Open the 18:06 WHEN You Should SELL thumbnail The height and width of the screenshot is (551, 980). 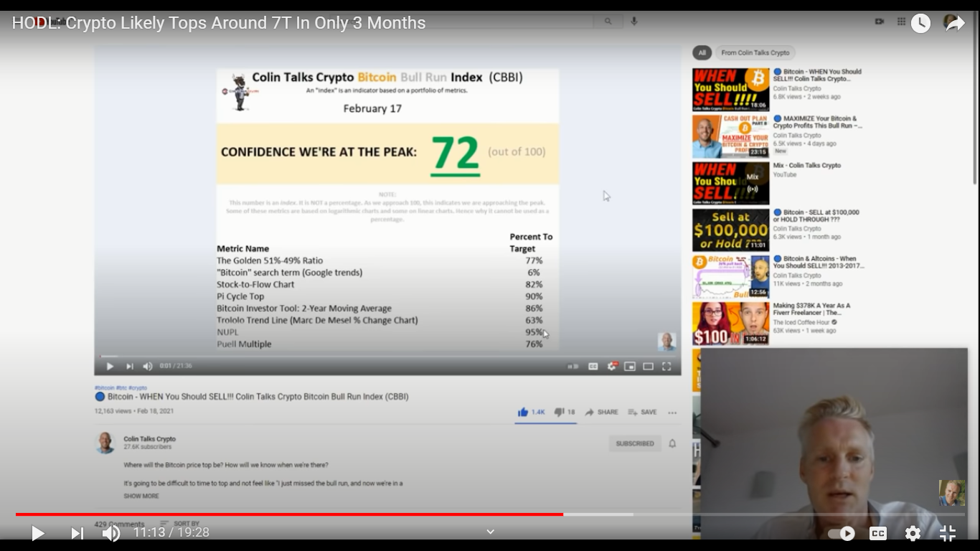(x=731, y=90)
